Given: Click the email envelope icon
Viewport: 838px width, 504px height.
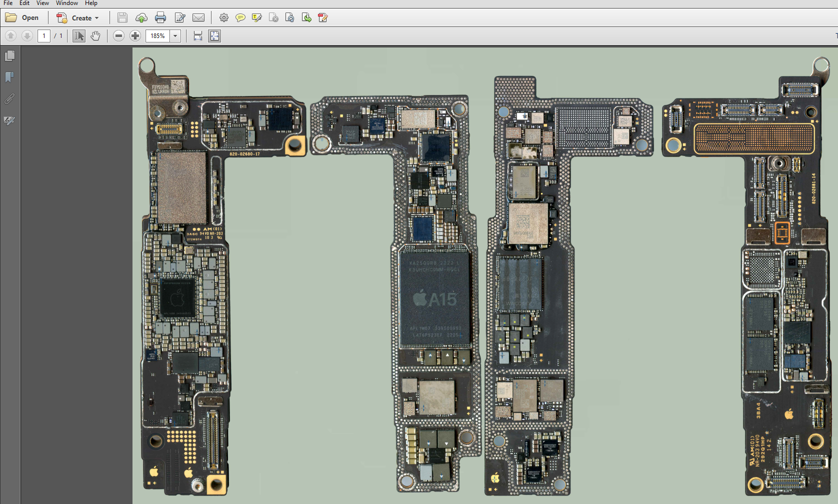Looking at the screenshot, I should pos(198,18).
